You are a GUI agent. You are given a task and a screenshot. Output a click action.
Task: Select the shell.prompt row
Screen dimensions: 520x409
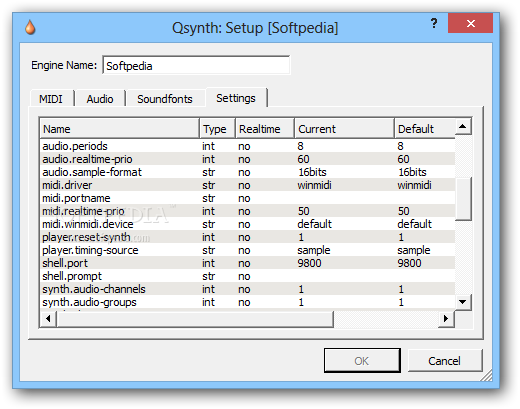coord(247,276)
